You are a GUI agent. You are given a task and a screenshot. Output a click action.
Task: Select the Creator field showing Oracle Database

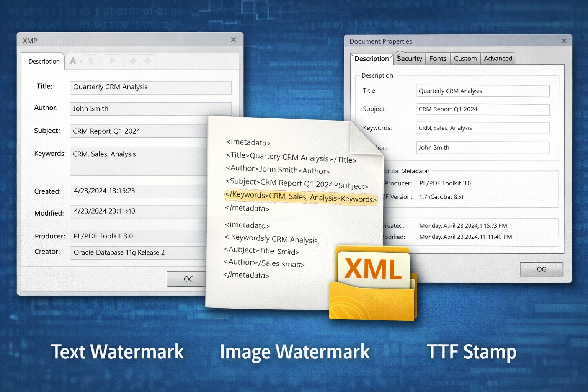[x=139, y=253]
